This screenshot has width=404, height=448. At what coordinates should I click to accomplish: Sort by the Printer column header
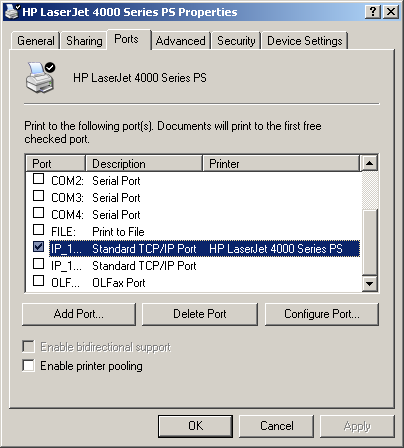[281, 163]
